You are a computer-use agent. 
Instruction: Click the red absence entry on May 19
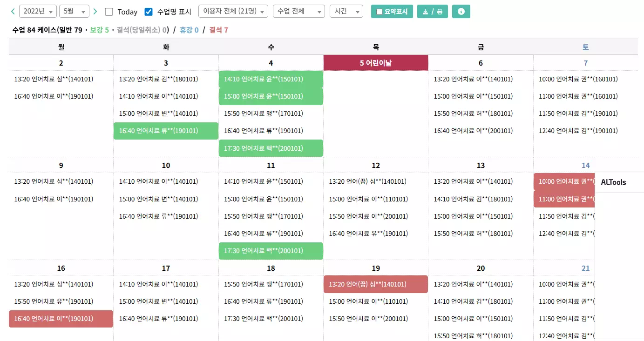(375, 284)
